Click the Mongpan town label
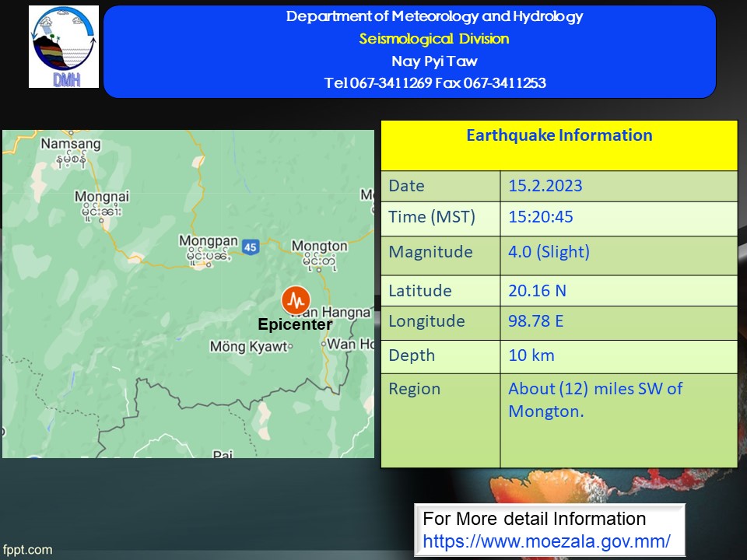Image resolution: width=747 pixels, height=560 pixels. (x=209, y=241)
